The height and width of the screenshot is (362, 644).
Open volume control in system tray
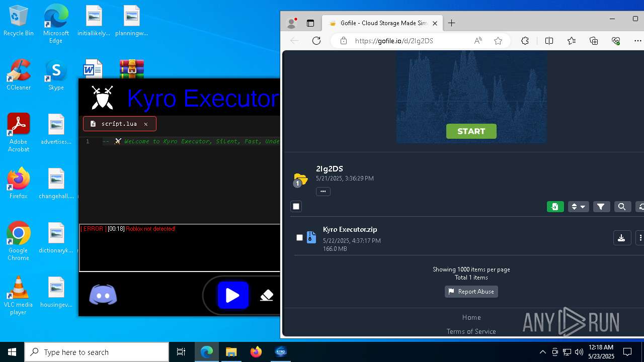click(579, 352)
